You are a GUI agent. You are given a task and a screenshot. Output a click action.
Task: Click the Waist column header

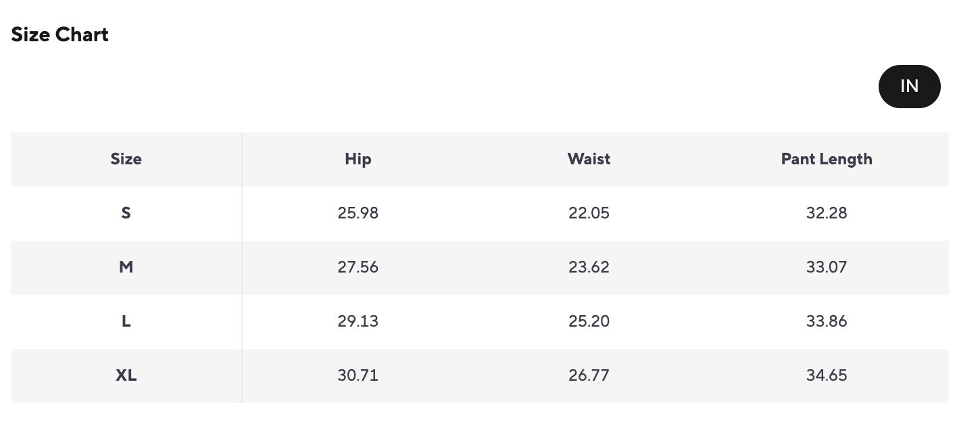[589, 159]
